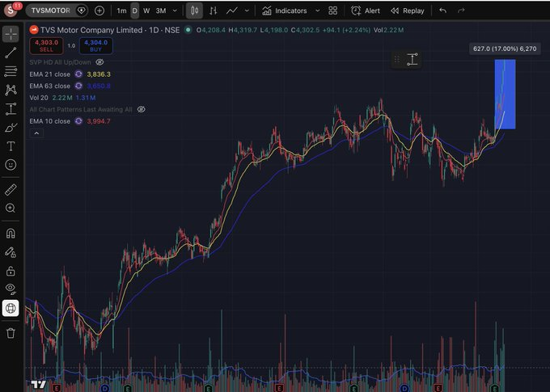Toggle visibility of SVP HD All Up/Down

[100, 62]
